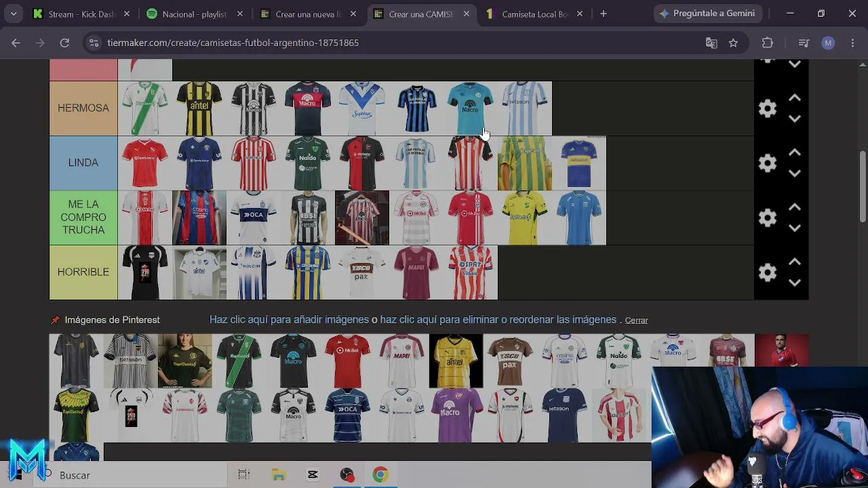Select navy striped OCA jersey in Pinterest images
868x488 pixels.
point(348,415)
